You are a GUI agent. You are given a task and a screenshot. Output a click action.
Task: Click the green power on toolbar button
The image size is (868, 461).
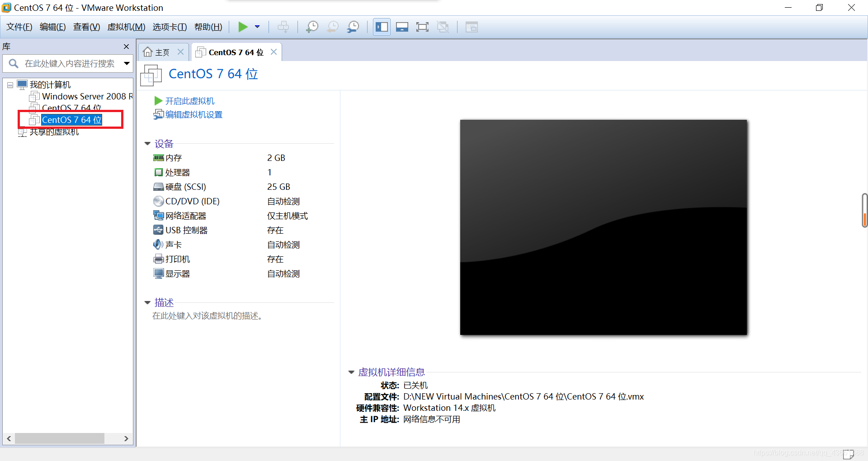coord(243,27)
